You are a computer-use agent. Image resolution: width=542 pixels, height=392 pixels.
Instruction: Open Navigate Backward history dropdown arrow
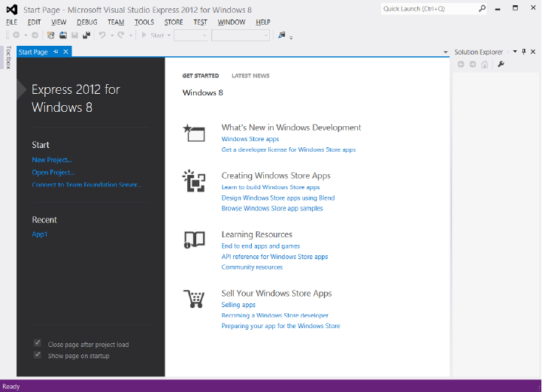coord(26,35)
